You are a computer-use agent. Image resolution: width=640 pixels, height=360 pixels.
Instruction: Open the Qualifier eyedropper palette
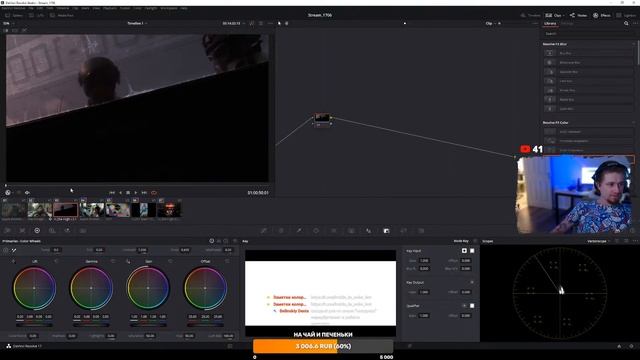[x=299, y=231]
